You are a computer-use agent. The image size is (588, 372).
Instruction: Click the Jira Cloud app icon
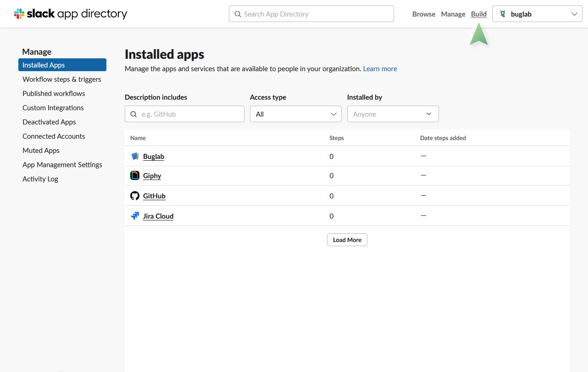(x=135, y=216)
